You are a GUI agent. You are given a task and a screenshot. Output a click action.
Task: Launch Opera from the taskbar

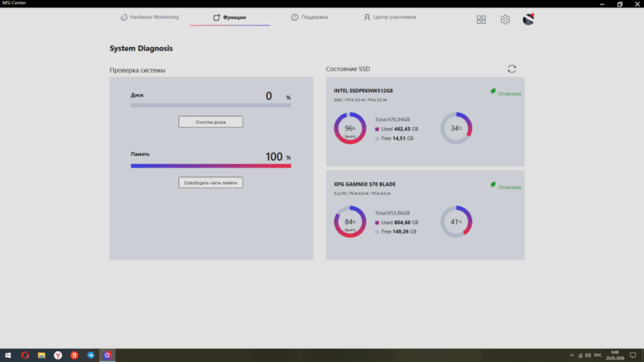[25, 355]
